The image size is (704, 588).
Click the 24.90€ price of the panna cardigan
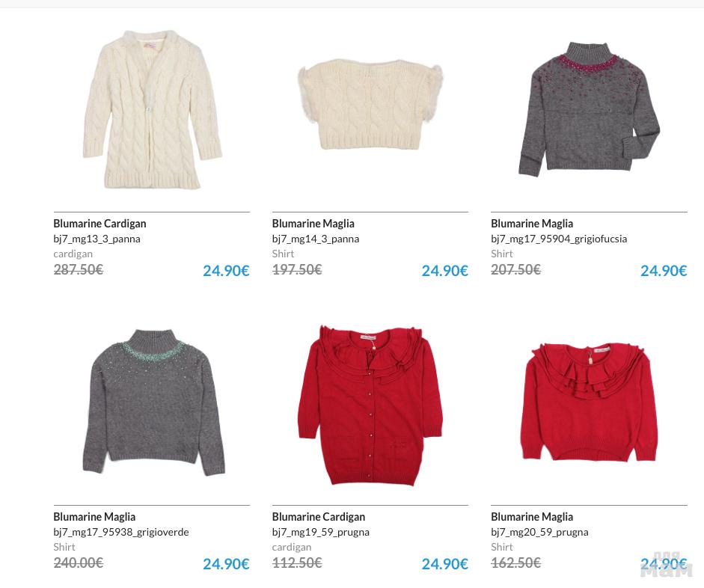pos(226,271)
